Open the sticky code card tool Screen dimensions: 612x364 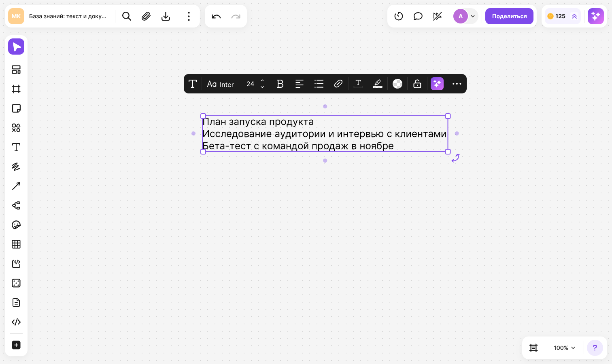pyautogui.click(x=16, y=264)
